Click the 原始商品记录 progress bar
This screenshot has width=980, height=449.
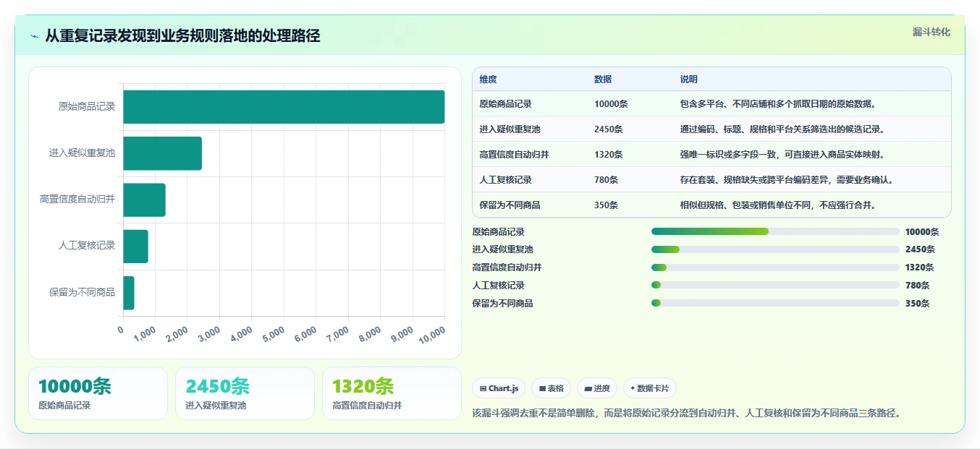click(x=775, y=231)
